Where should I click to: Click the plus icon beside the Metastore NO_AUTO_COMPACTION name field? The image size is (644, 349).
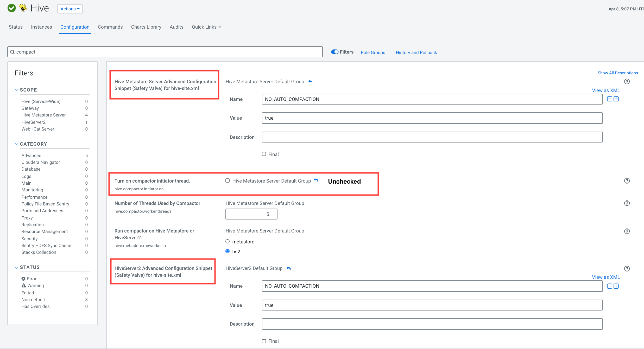click(x=616, y=99)
